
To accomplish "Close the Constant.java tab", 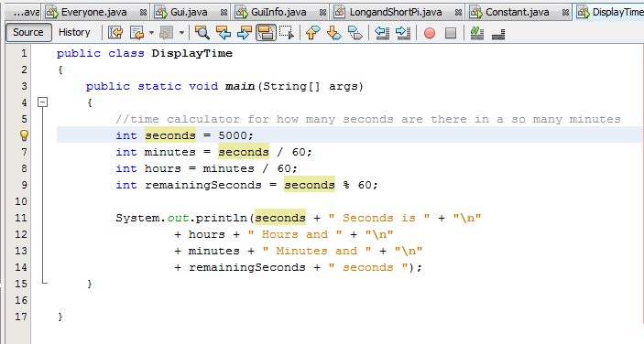I will coord(565,13).
